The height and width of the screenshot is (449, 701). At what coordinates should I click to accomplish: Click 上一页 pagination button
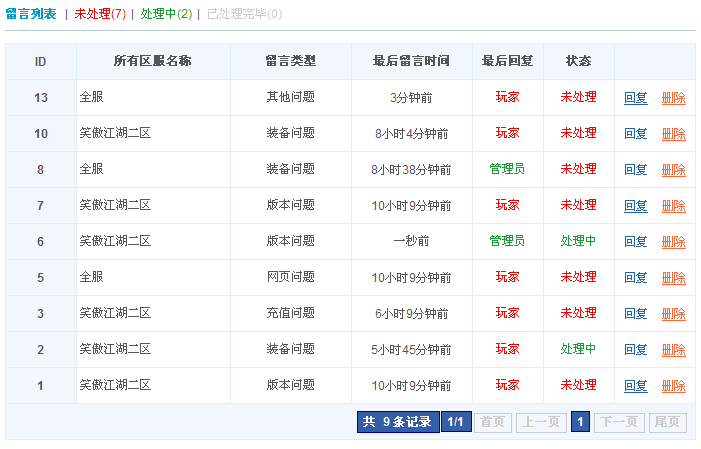[541, 422]
